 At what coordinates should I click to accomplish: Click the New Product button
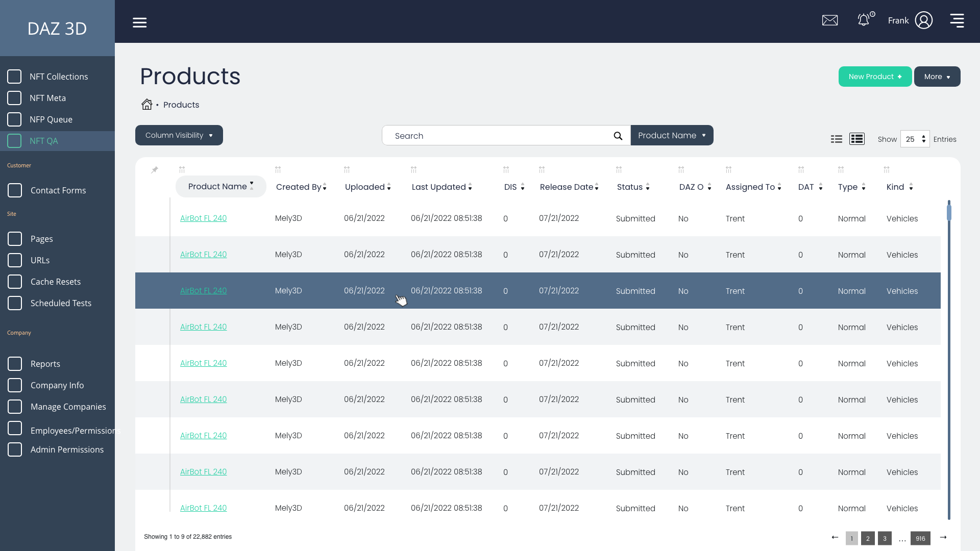point(875,77)
